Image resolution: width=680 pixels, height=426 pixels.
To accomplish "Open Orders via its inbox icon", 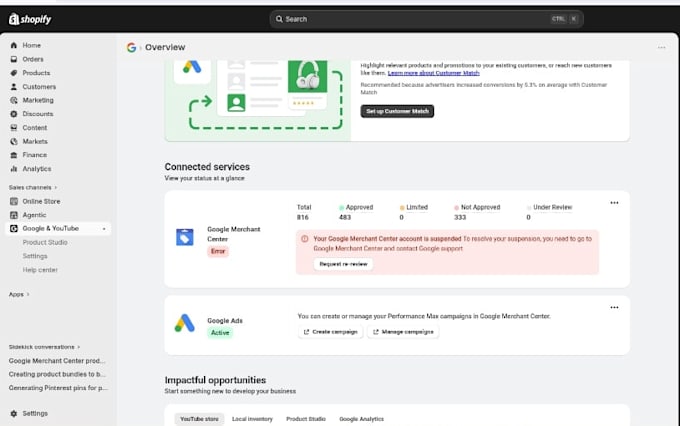I will [14, 59].
